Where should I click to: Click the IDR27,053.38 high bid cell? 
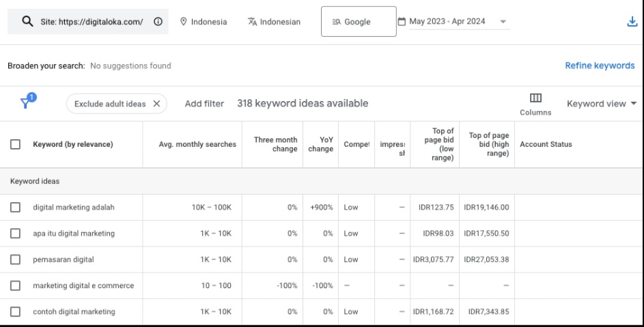coord(486,259)
